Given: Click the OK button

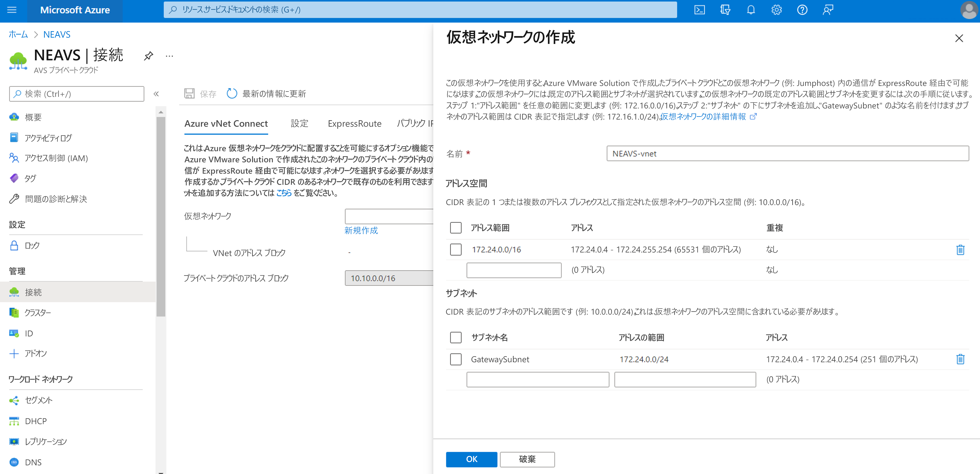Looking at the screenshot, I should pyautogui.click(x=471, y=459).
